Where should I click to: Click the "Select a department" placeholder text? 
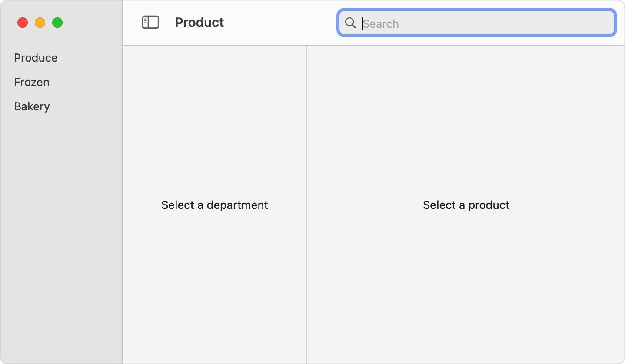(x=215, y=205)
